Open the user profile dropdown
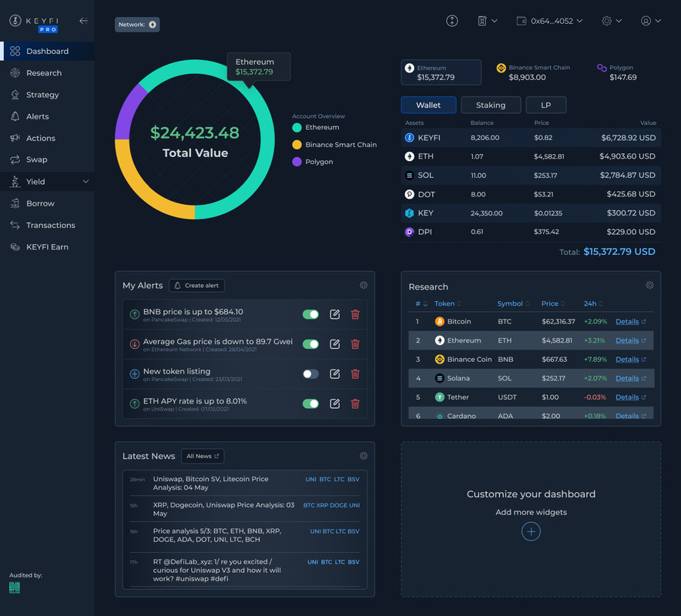Viewport: 681px width, 616px height. (651, 21)
